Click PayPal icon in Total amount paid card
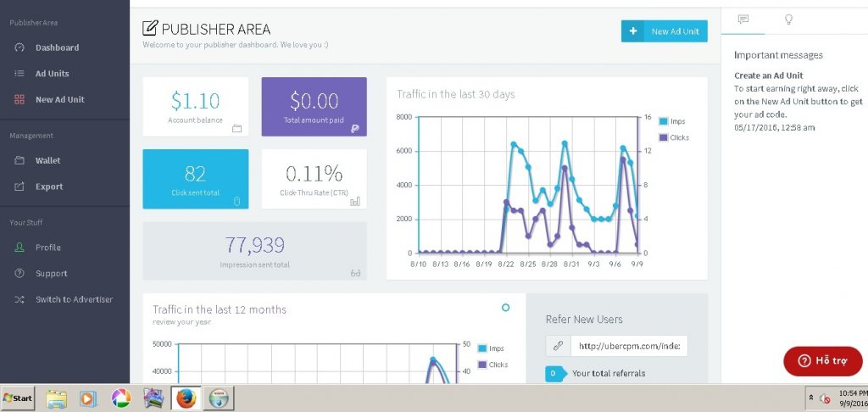This screenshot has width=868, height=412. pyautogui.click(x=355, y=129)
